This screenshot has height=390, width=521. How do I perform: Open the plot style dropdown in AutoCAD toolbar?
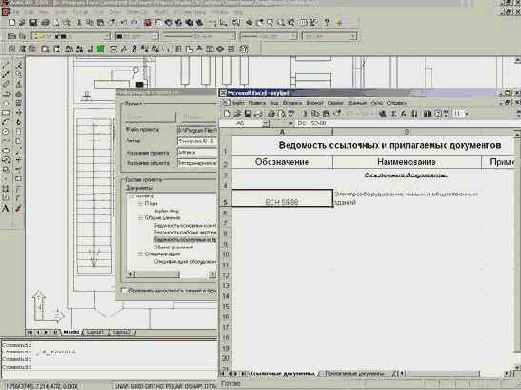point(353,36)
